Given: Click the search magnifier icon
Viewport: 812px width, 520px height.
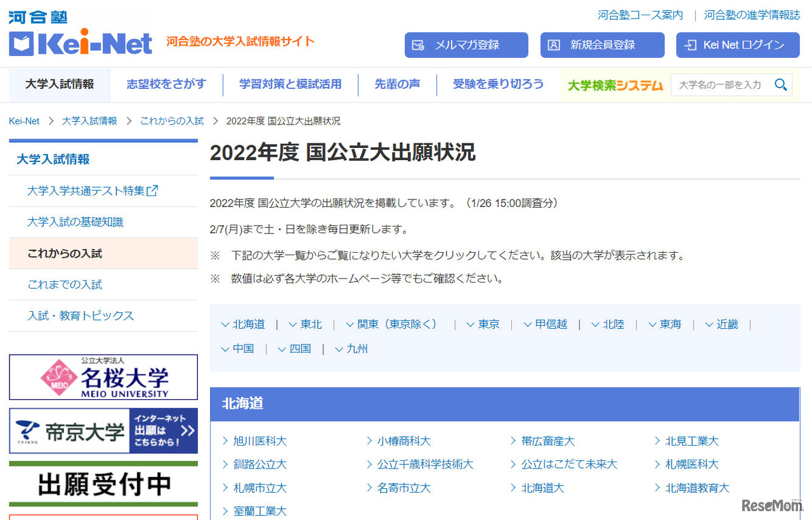Looking at the screenshot, I should [x=781, y=84].
